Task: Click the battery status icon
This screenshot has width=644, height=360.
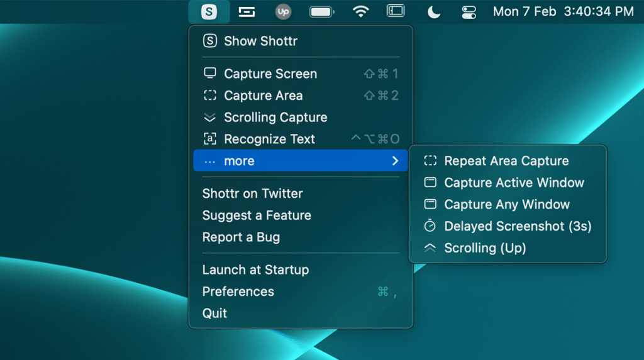Action: [321, 12]
